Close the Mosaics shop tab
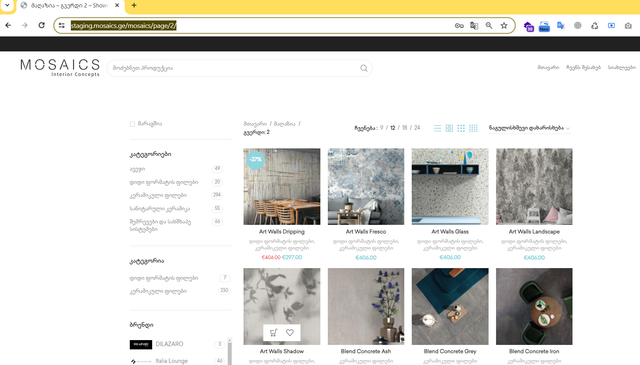This screenshot has width=640, height=365. point(117,5)
